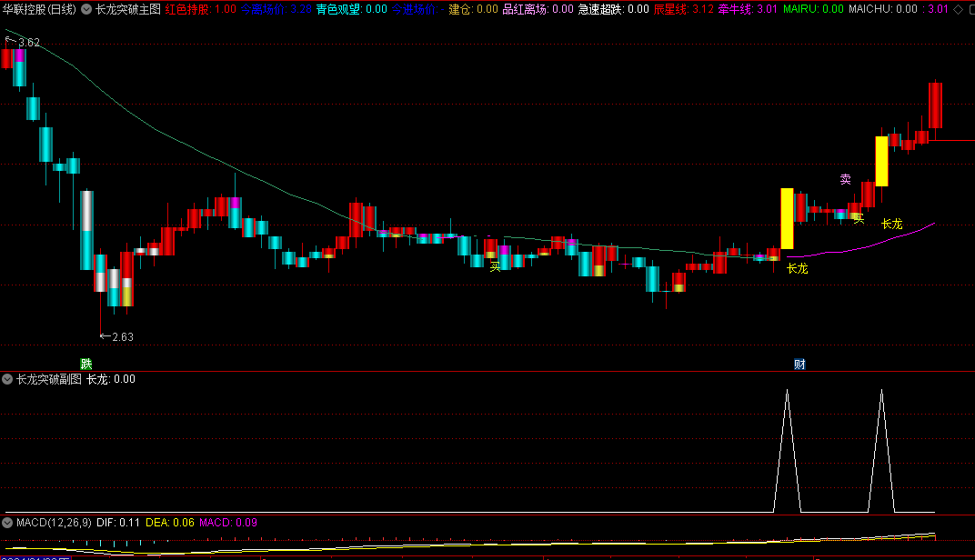
Task: Click the first 长龙 label under yellow candle
Action: (x=797, y=268)
